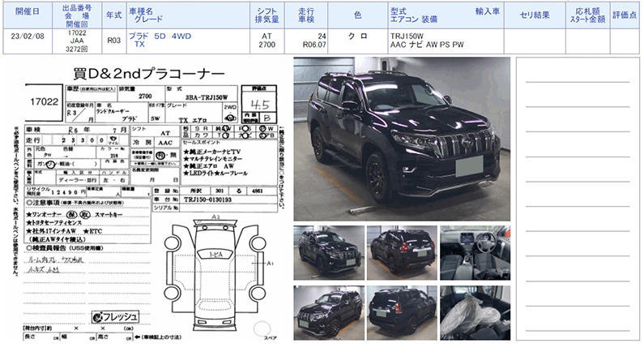Click the blue TX grade text
This screenshot has width=644, height=352.
coord(139,45)
